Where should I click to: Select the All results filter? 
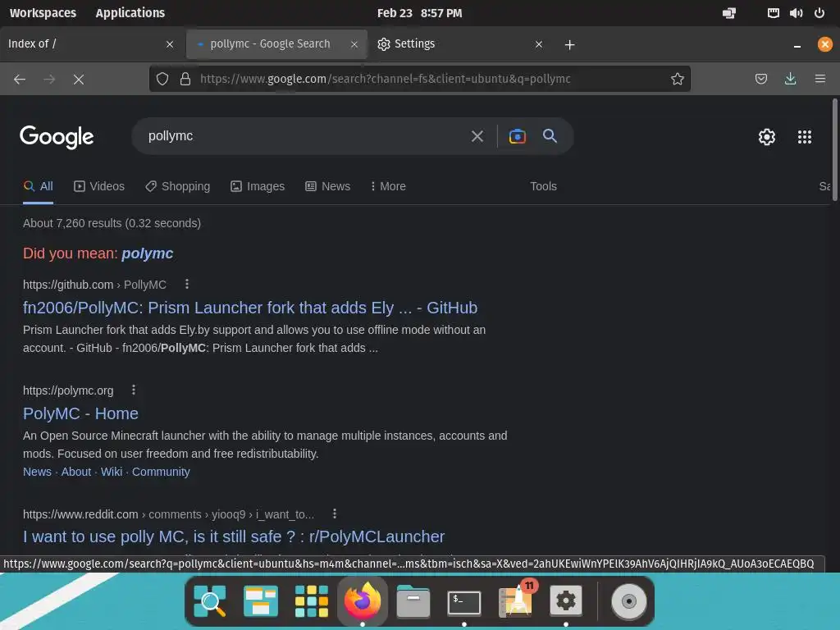38,186
